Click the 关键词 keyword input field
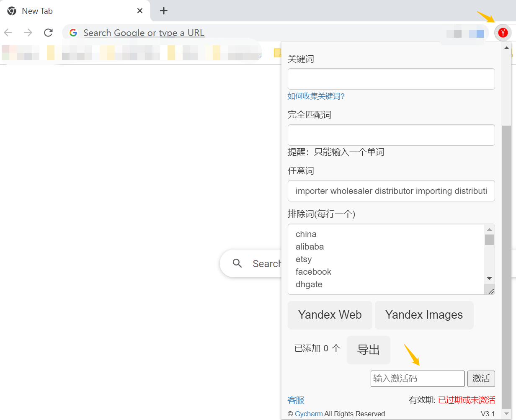This screenshot has width=516, height=420. (x=391, y=79)
